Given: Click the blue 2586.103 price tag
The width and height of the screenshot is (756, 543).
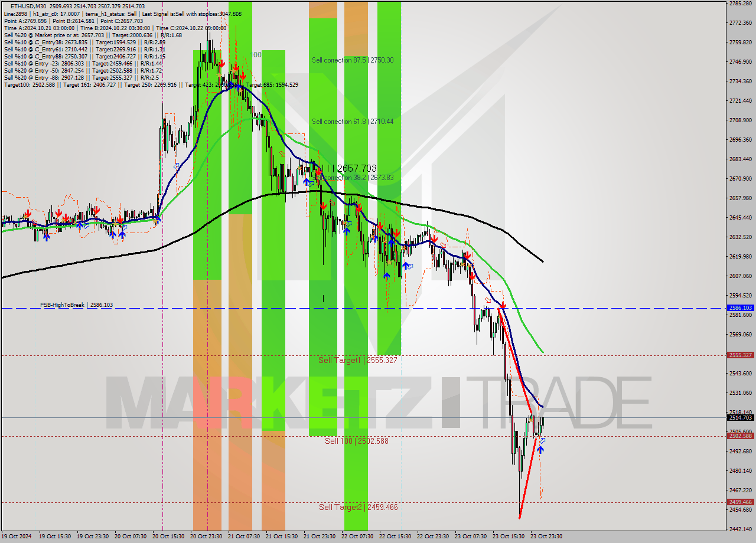Looking at the screenshot, I should (x=741, y=308).
